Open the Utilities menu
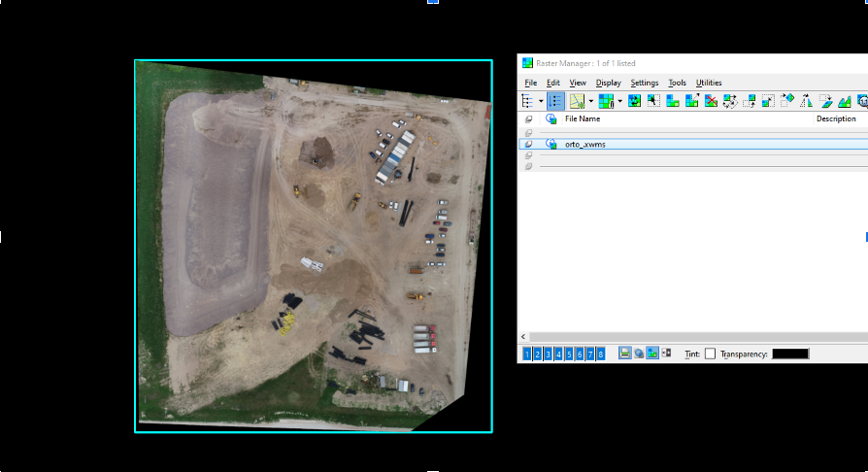 [x=709, y=83]
